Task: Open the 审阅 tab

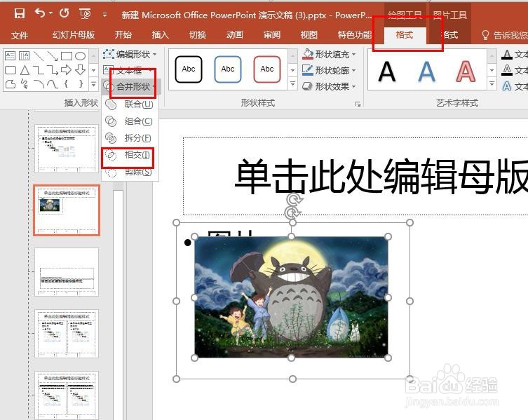Action: point(271,34)
